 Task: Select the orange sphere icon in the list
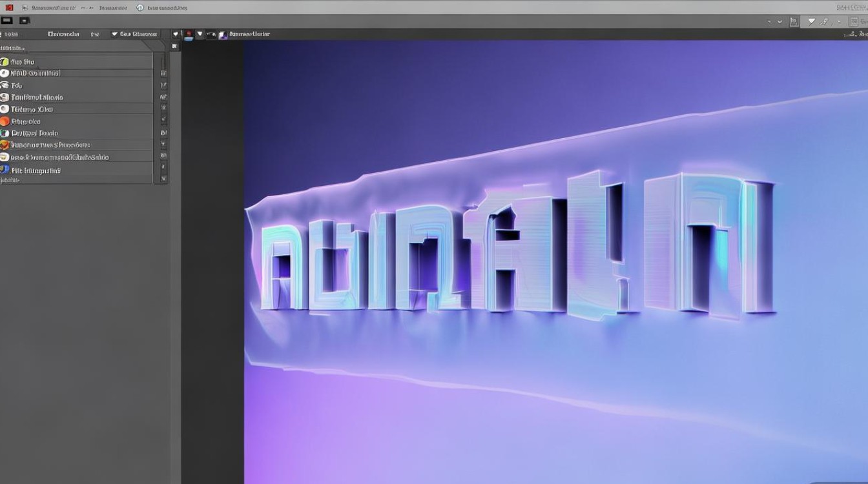(5, 121)
